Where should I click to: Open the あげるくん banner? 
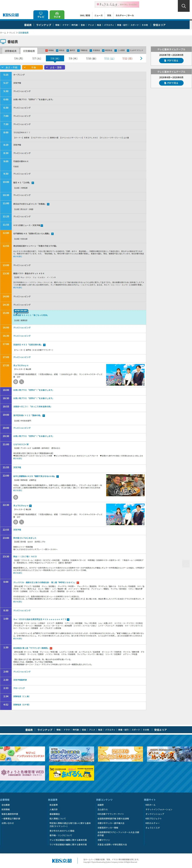click(x=72, y=773)
